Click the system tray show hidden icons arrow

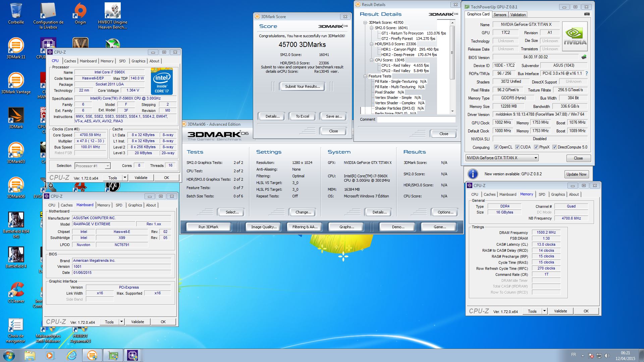click(x=582, y=356)
